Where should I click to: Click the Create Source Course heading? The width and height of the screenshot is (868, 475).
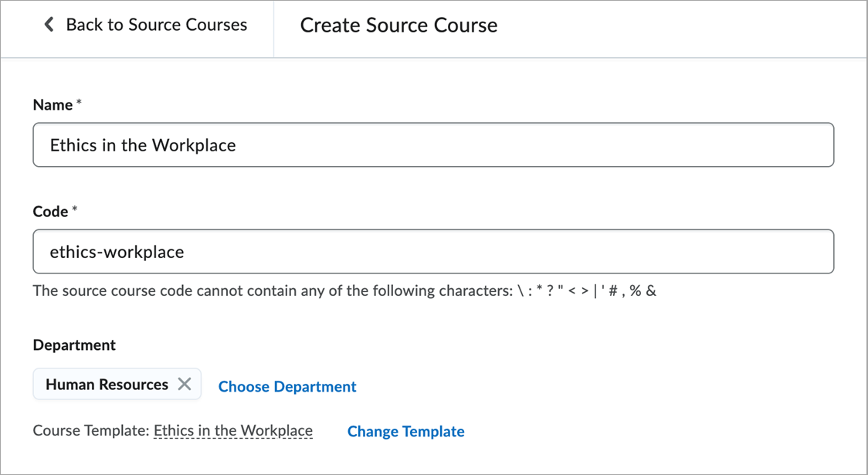click(398, 25)
